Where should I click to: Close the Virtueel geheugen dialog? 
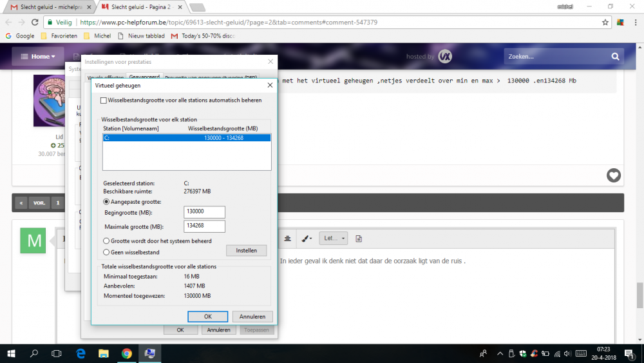(270, 85)
